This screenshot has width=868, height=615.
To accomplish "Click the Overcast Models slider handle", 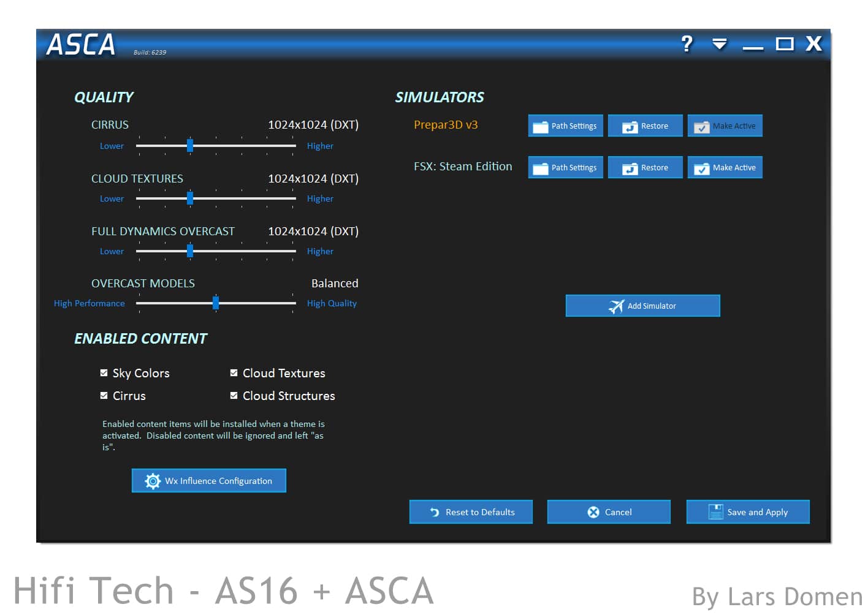I will click(216, 303).
